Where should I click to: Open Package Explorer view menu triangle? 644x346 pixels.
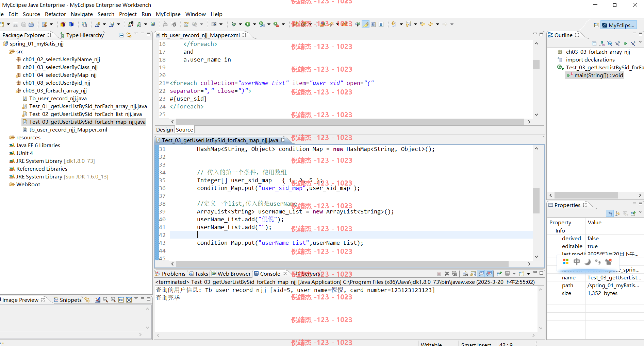click(136, 34)
